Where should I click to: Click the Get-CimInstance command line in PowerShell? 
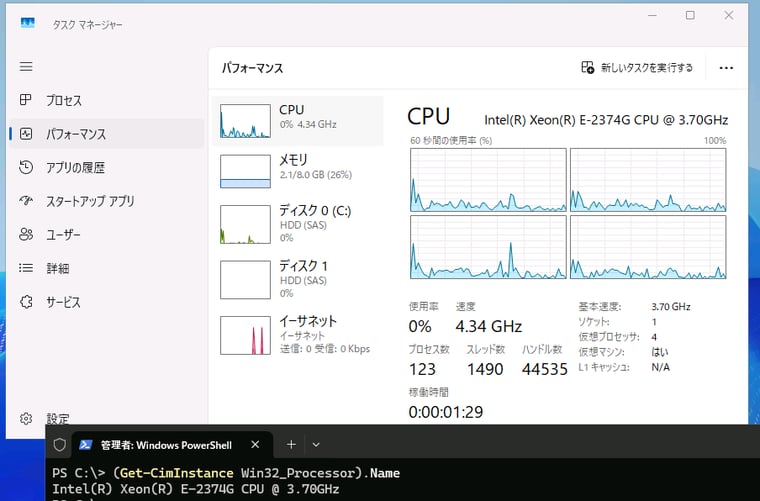(226, 473)
